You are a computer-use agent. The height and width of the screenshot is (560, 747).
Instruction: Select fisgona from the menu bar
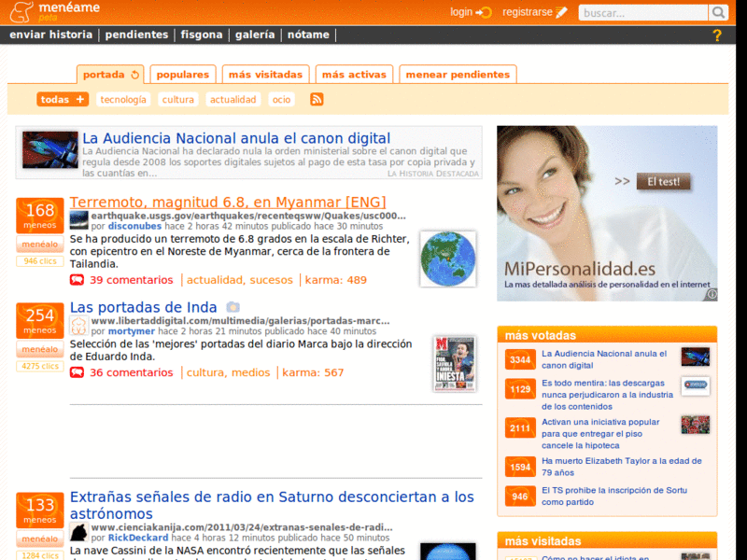202,34
